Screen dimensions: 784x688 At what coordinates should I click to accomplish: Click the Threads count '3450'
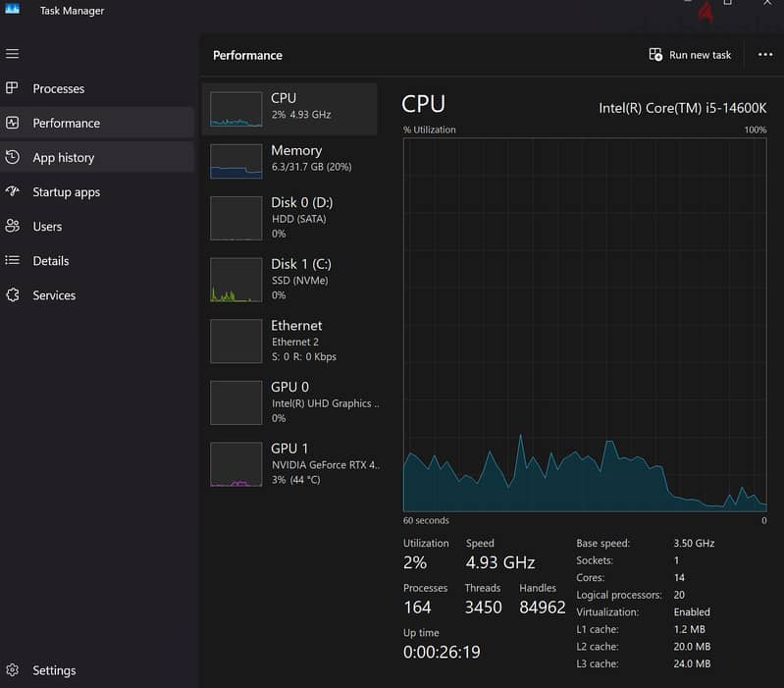pyautogui.click(x=483, y=607)
